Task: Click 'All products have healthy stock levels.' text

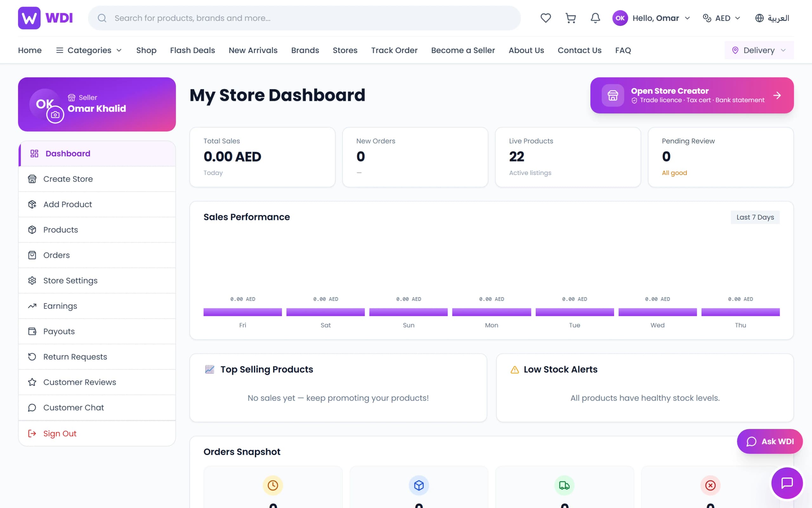Action: click(x=645, y=398)
